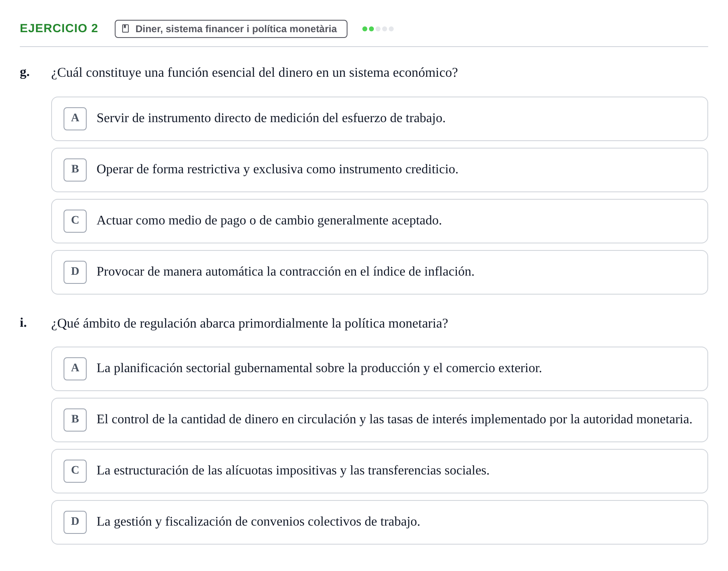
Task: Choose answer 'La gestión y fiscalización de convenios'
Action: click(x=380, y=522)
